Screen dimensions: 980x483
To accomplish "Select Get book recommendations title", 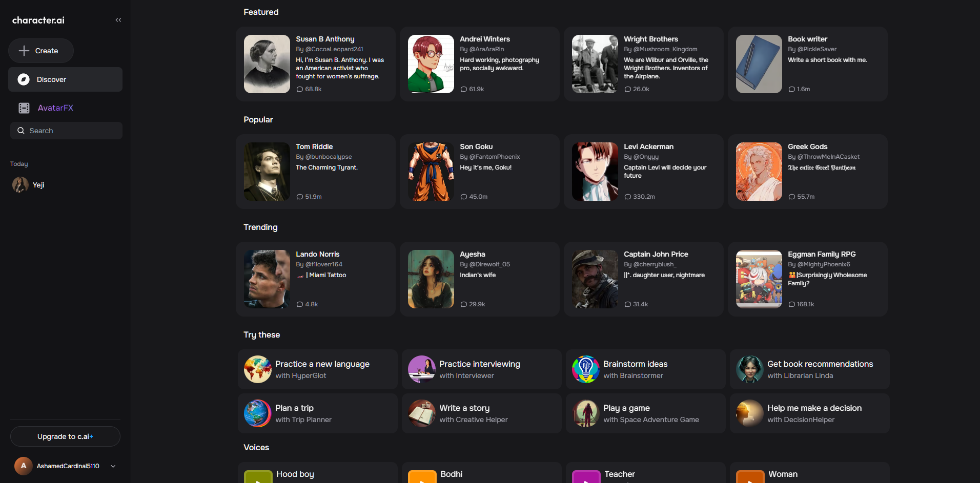I will 820,364.
